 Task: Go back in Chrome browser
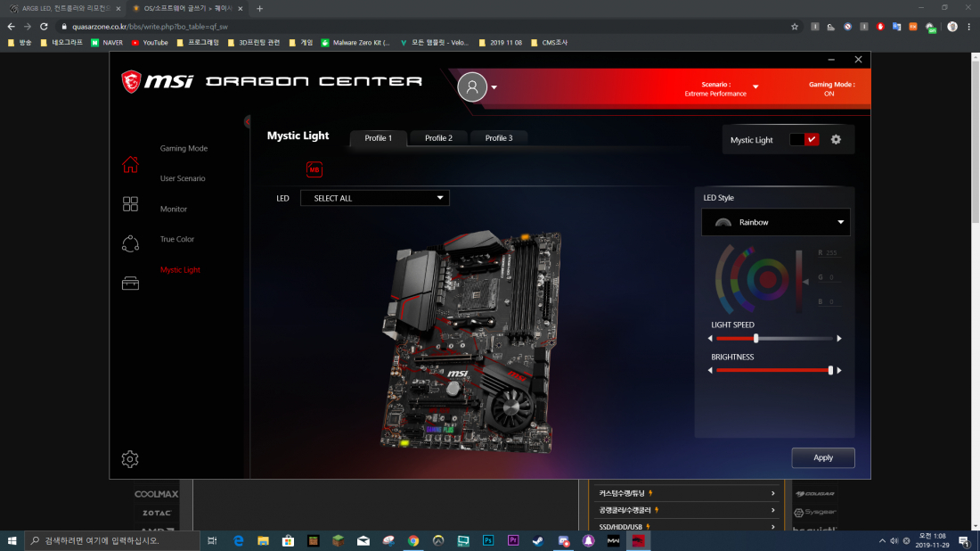(x=12, y=27)
